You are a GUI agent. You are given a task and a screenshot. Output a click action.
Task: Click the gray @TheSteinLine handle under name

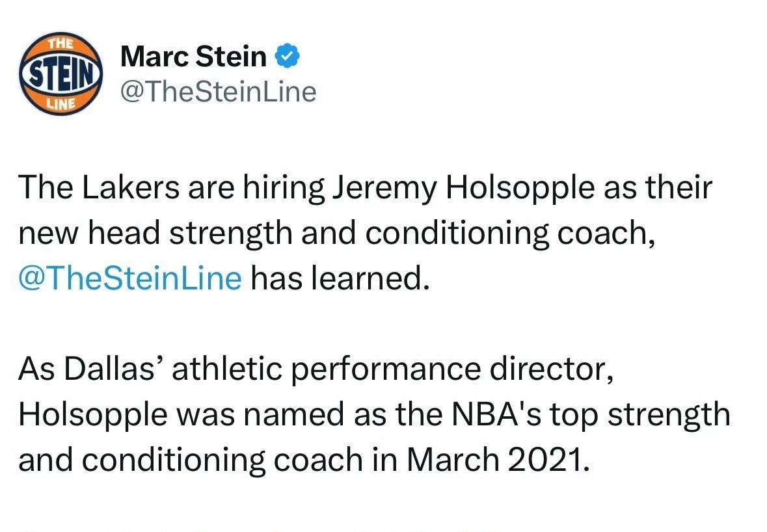[x=218, y=92]
